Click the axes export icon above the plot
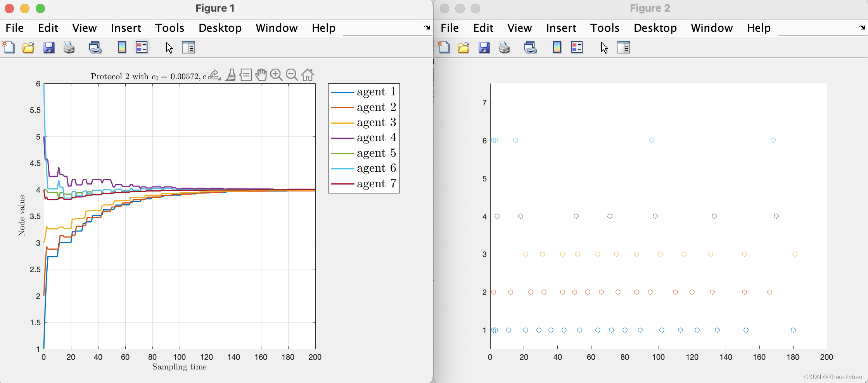 coord(214,74)
